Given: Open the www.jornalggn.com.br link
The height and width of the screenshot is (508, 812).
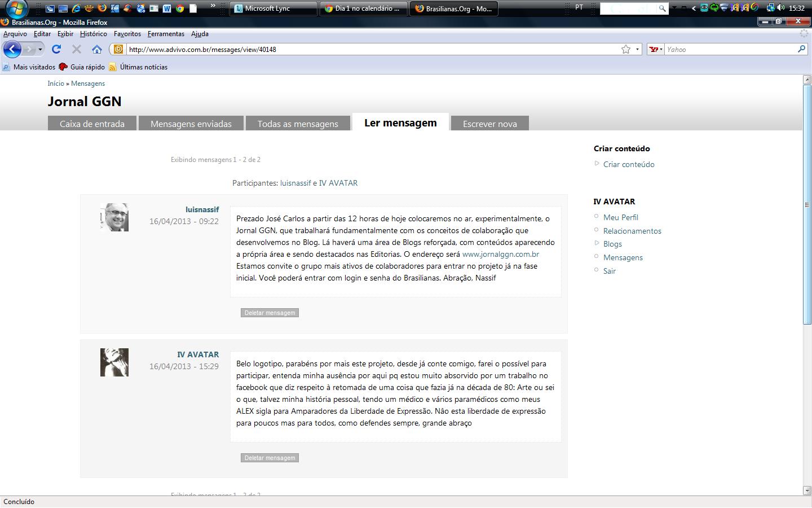Looking at the screenshot, I should click(x=501, y=254).
